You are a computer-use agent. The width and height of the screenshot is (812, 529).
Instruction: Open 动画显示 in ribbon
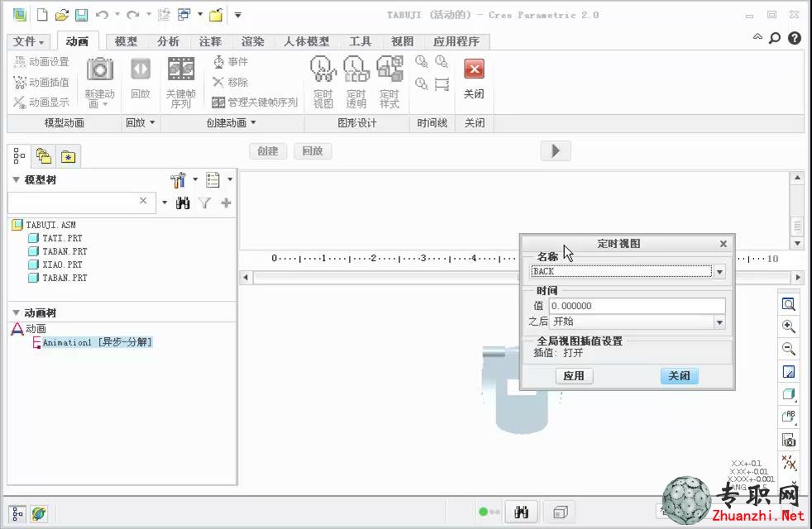point(41,102)
